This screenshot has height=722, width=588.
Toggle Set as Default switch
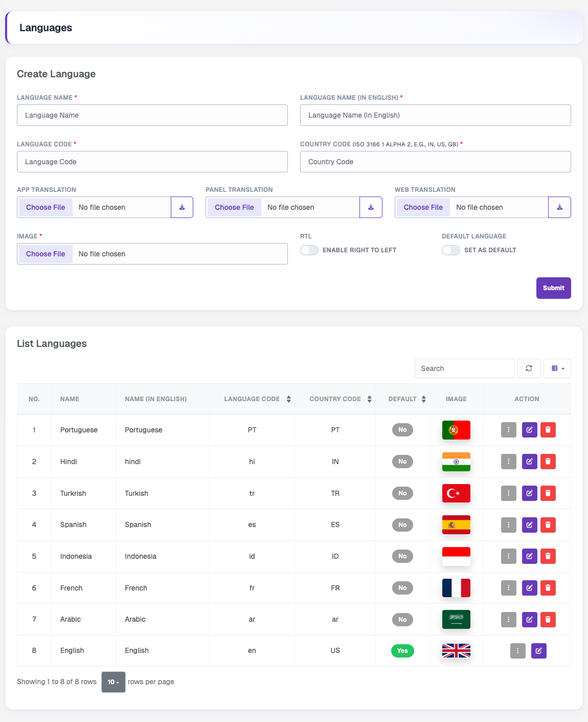[x=451, y=250]
